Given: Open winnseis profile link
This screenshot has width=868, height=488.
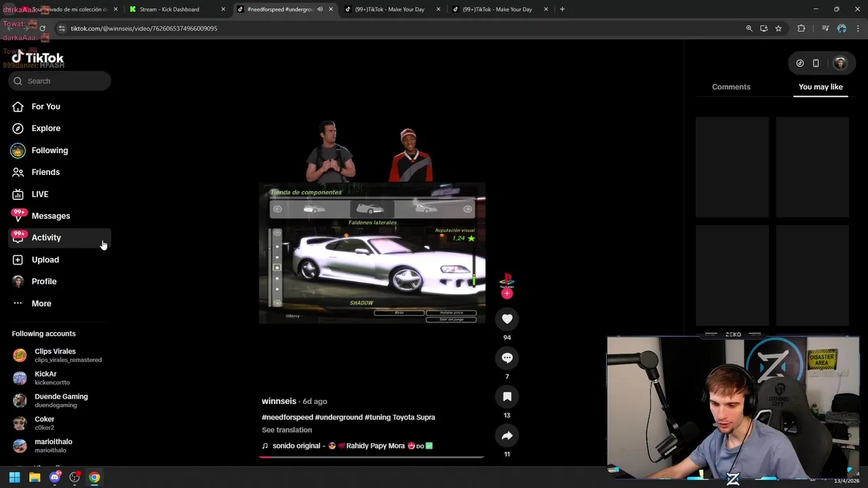Looking at the screenshot, I should (279, 401).
